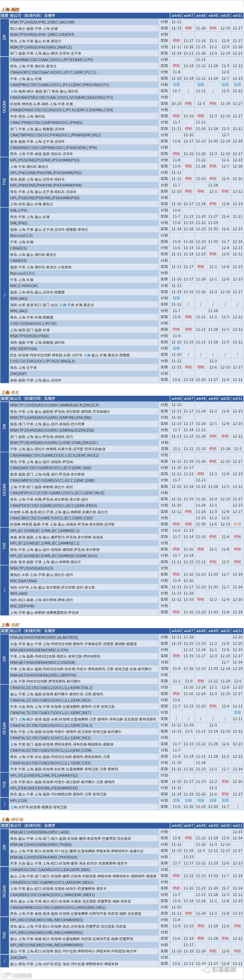Click the 上海-美西 section title
Viewport: 244px width, 980px height.
[x=10, y=9]
